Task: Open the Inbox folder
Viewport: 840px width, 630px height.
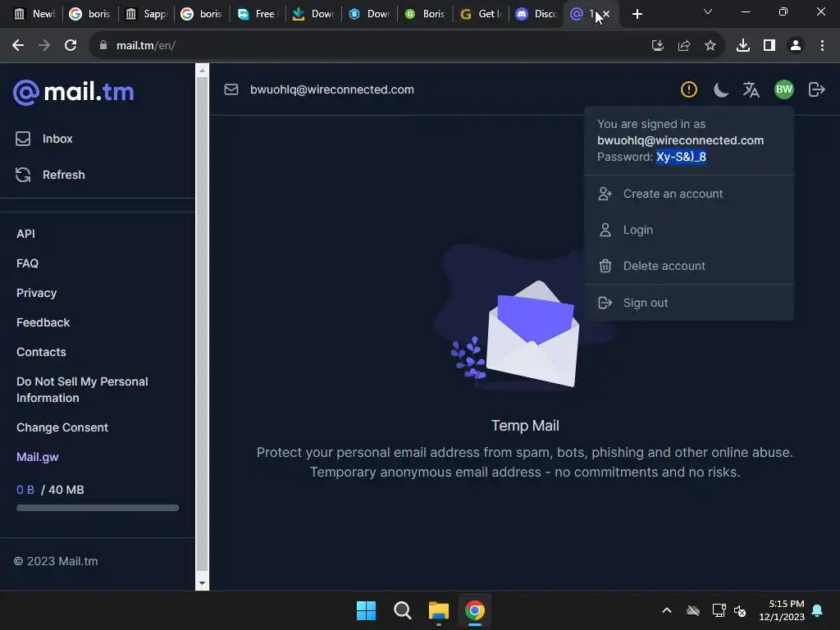Action: pyautogui.click(x=44, y=139)
